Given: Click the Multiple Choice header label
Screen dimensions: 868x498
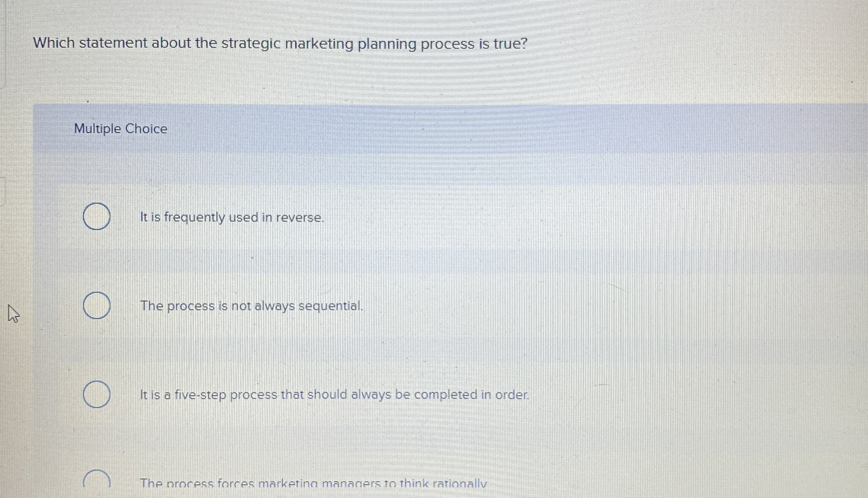Looking at the screenshot, I should (120, 129).
